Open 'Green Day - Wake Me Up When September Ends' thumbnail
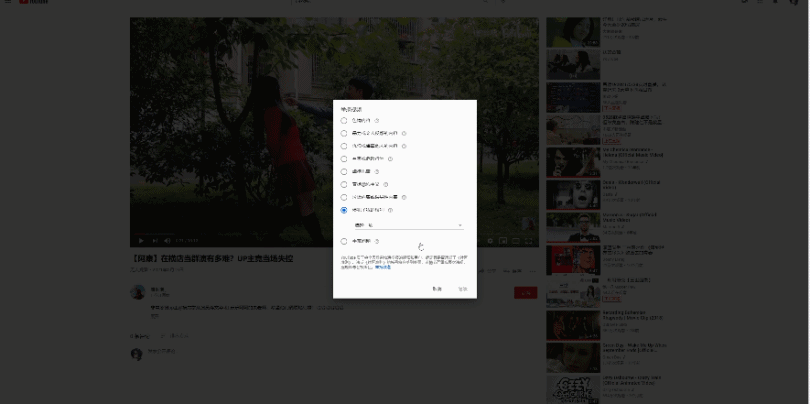The width and height of the screenshot is (810, 404). [573, 358]
